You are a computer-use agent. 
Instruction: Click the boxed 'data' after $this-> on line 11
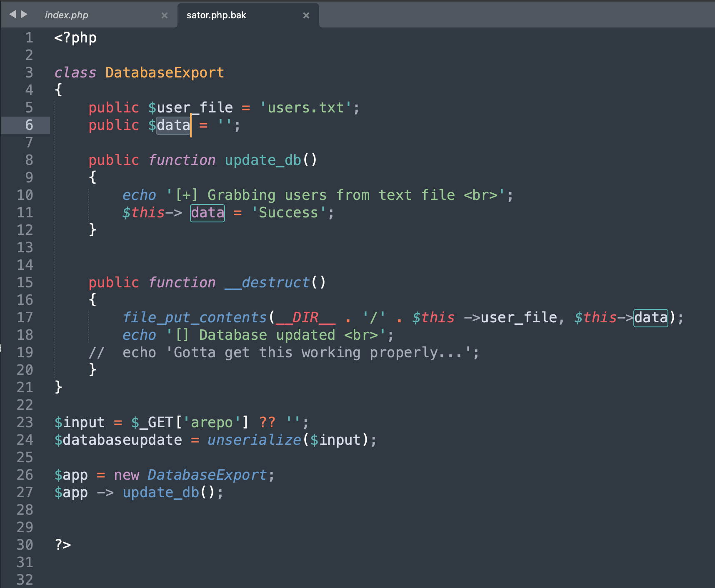coord(207,213)
